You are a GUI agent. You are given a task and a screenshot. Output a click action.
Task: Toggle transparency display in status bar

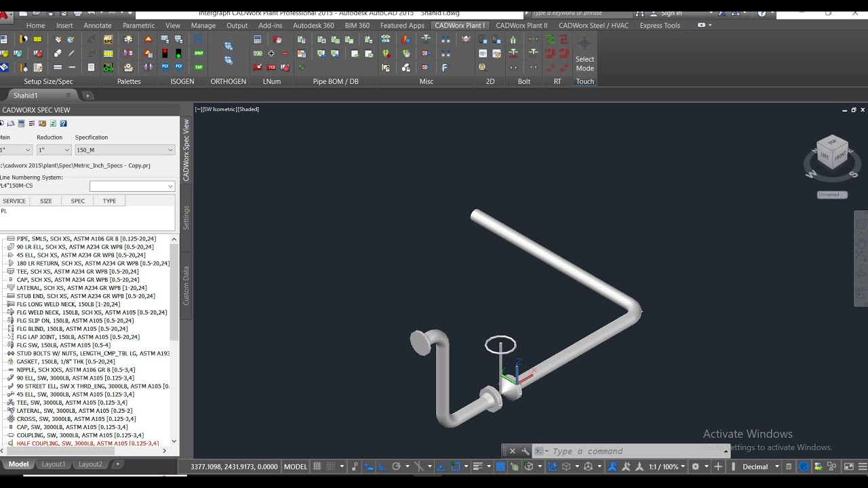pyautogui.click(x=500, y=466)
